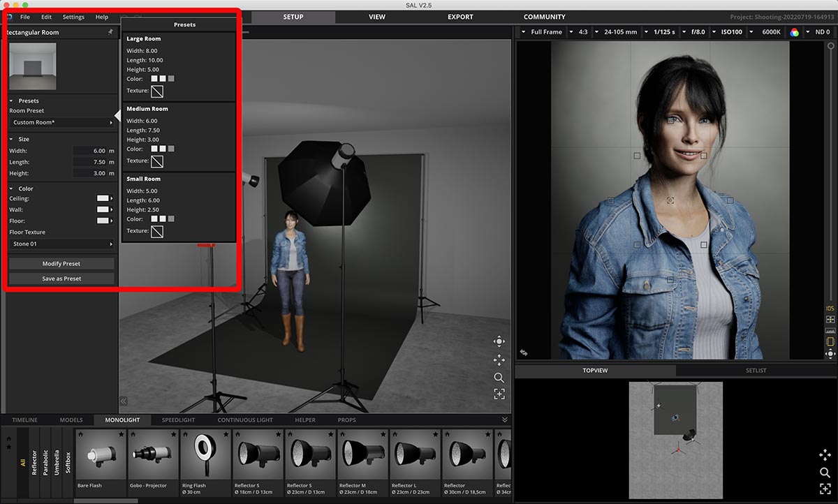Toggle the histogram icon in the camera preview

click(x=830, y=330)
